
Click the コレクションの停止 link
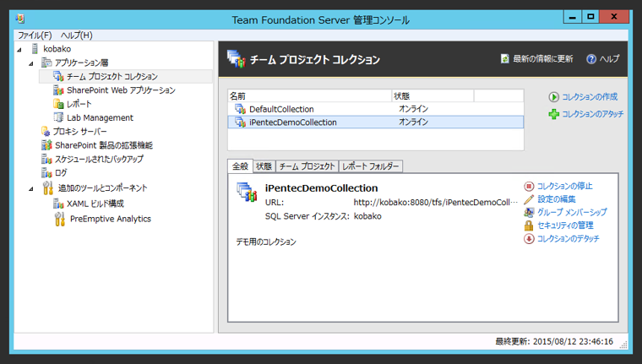564,187
